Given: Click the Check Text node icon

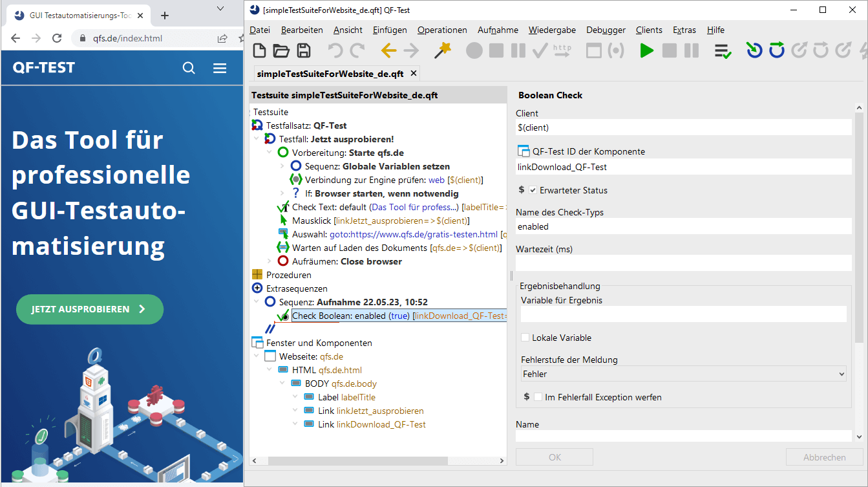Looking at the screenshot, I should [283, 207].
